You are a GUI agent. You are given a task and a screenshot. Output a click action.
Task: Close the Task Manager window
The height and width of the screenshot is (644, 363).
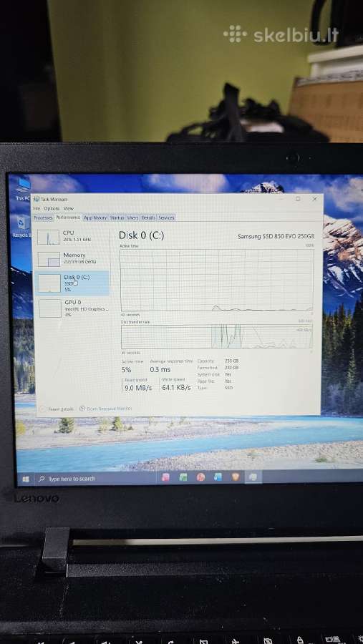click(315, 199)
